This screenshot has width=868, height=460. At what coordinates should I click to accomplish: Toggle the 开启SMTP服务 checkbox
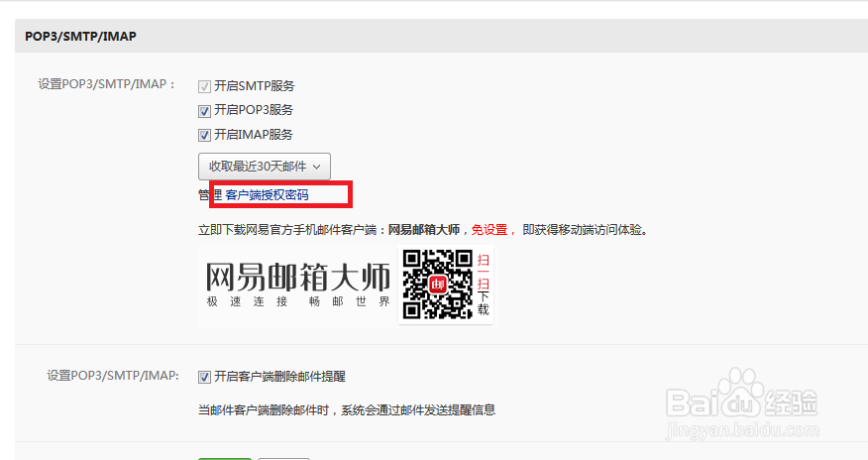click(204, 86)
